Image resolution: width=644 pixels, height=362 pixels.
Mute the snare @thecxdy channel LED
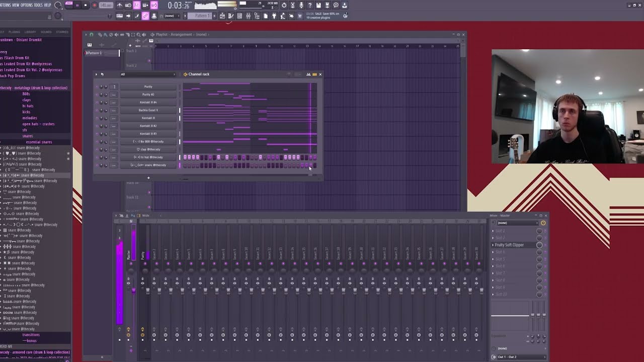pyautogui.click(x=97, y=165)
